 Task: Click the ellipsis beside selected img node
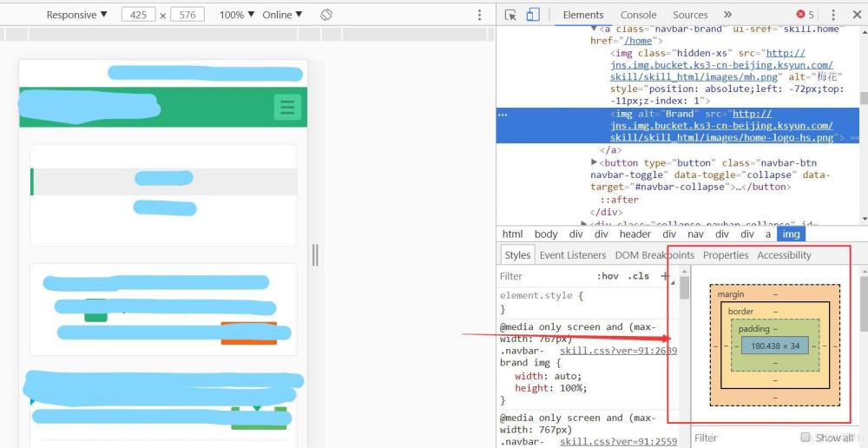coord(503,115)
